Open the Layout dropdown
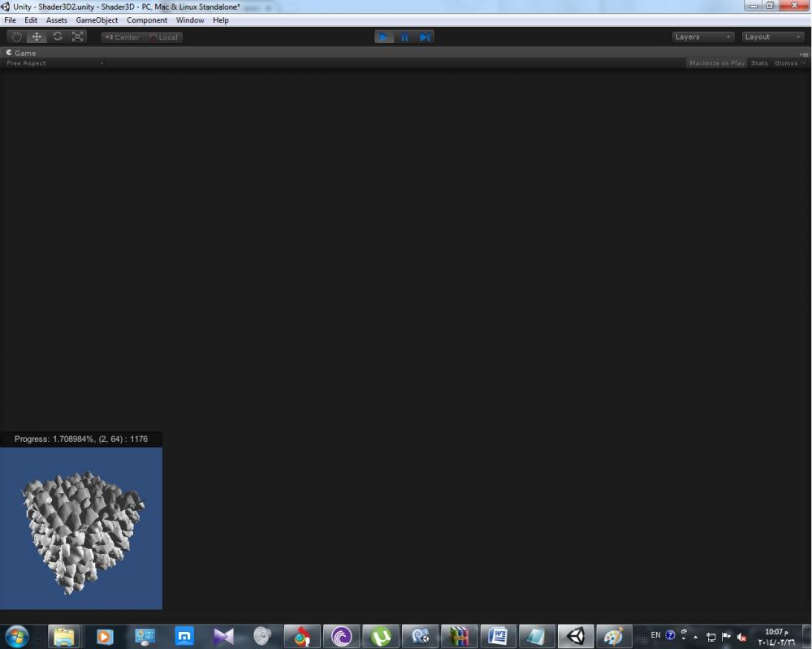812x649 pixels. 772,37
